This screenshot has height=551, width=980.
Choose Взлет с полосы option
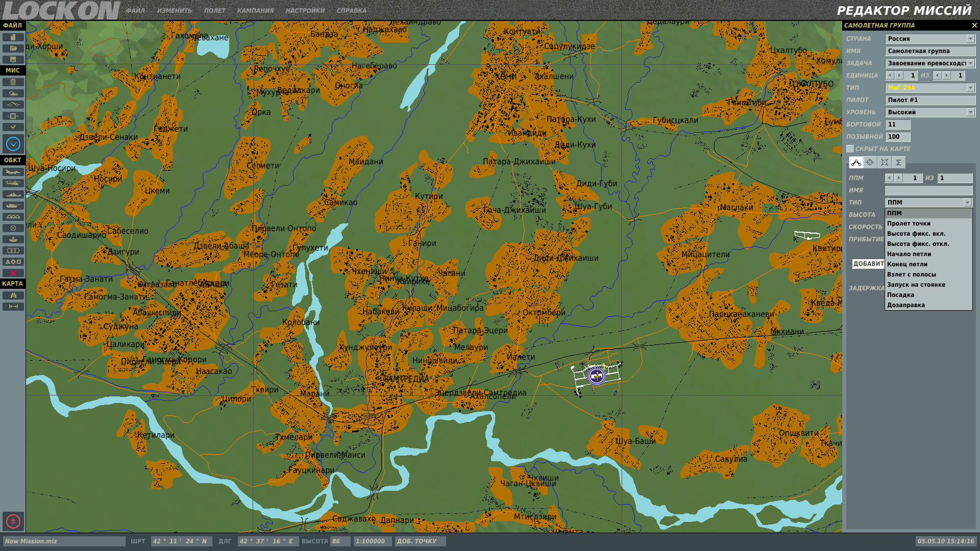click(x=928, y=274)
